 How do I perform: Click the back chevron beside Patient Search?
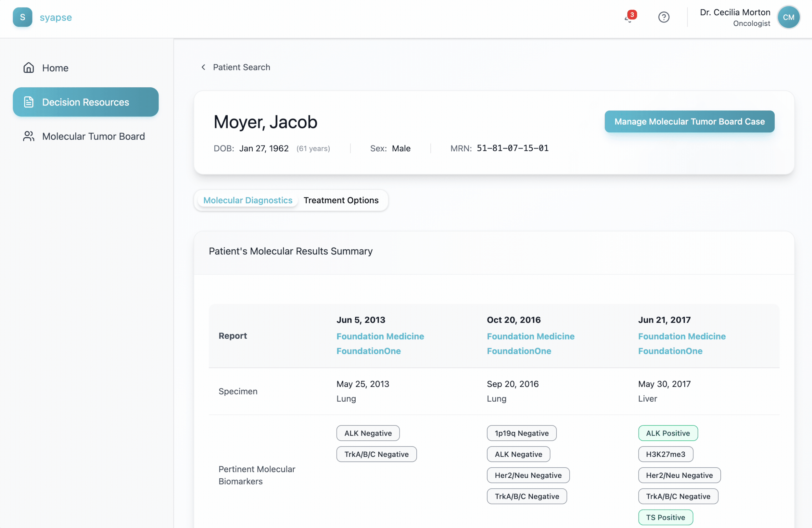(x=203, y=67)
